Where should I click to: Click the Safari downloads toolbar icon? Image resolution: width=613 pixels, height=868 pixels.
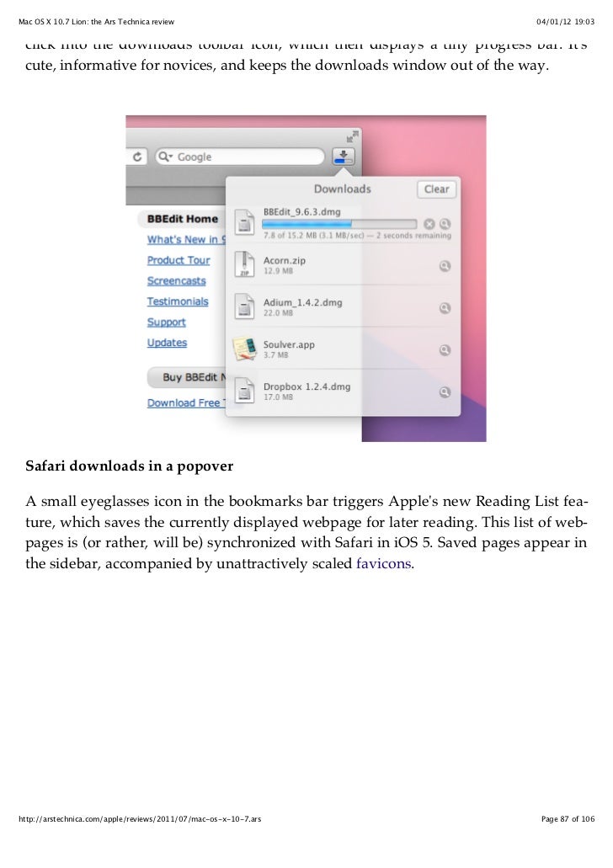(x=344, y=157)
